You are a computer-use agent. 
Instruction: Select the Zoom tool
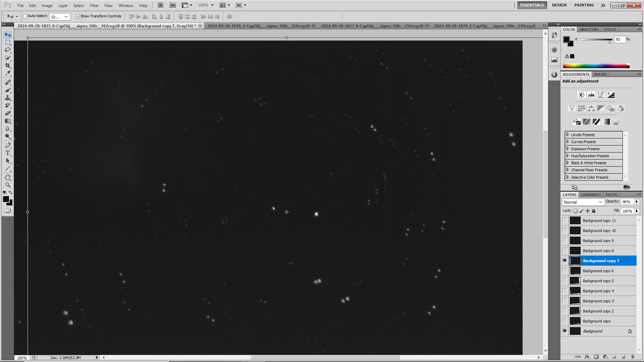tap(8, 185)
